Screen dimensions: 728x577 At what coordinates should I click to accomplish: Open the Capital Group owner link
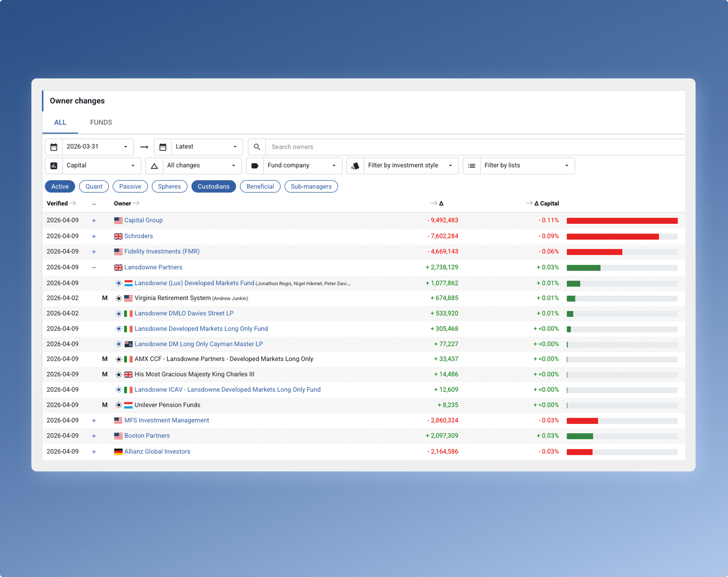click(x=143, y=220)
